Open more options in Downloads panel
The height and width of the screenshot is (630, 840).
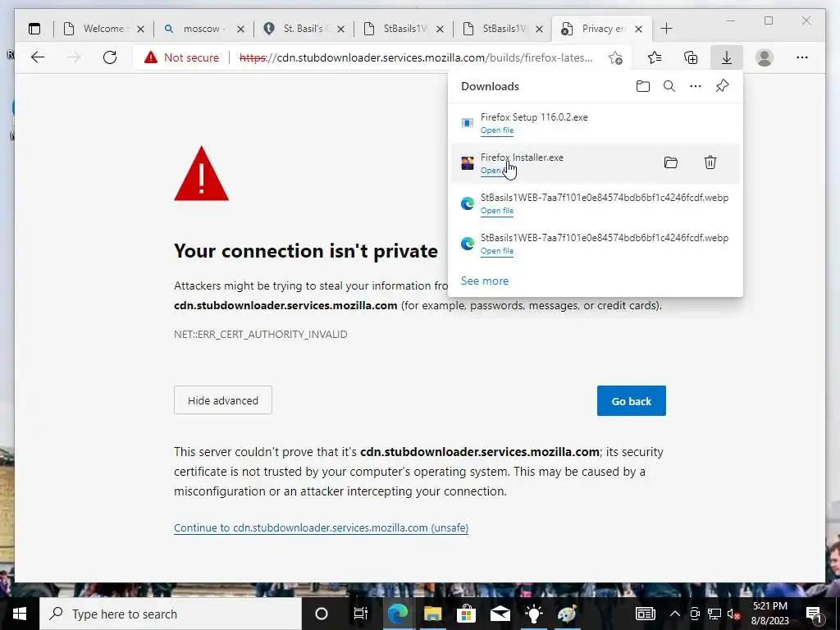696,86
